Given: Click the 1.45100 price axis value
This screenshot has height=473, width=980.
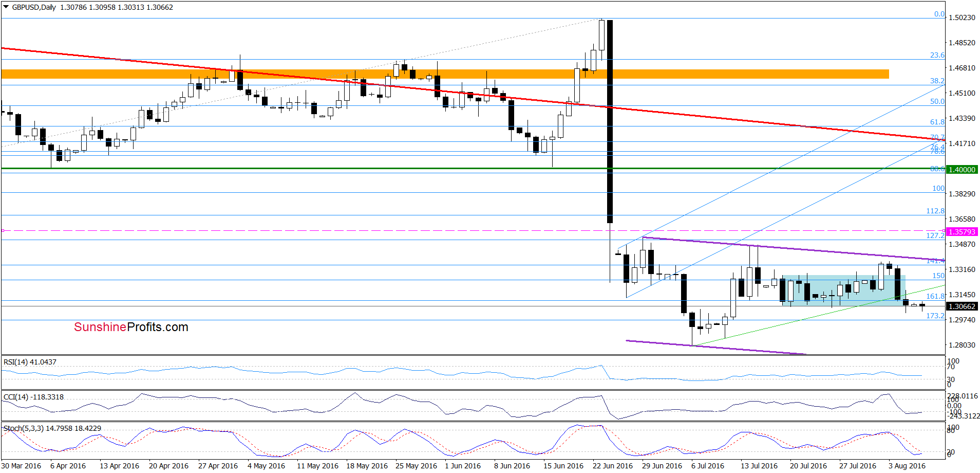Looking at the screenshot, I should [x=962, y=93].
